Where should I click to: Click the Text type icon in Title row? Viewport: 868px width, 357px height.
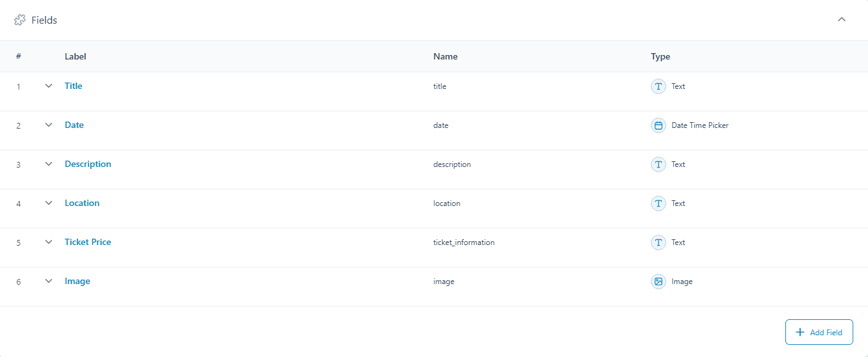[659, 86]
